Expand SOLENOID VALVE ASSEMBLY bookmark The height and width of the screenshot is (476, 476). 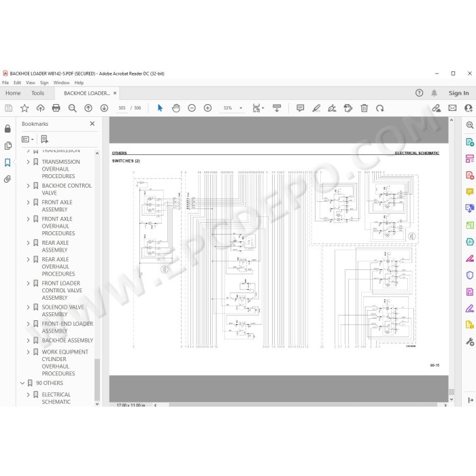(x=29, y=307)
